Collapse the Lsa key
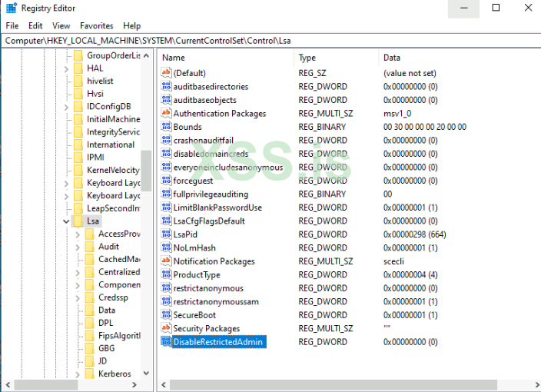 coord(66,221)
